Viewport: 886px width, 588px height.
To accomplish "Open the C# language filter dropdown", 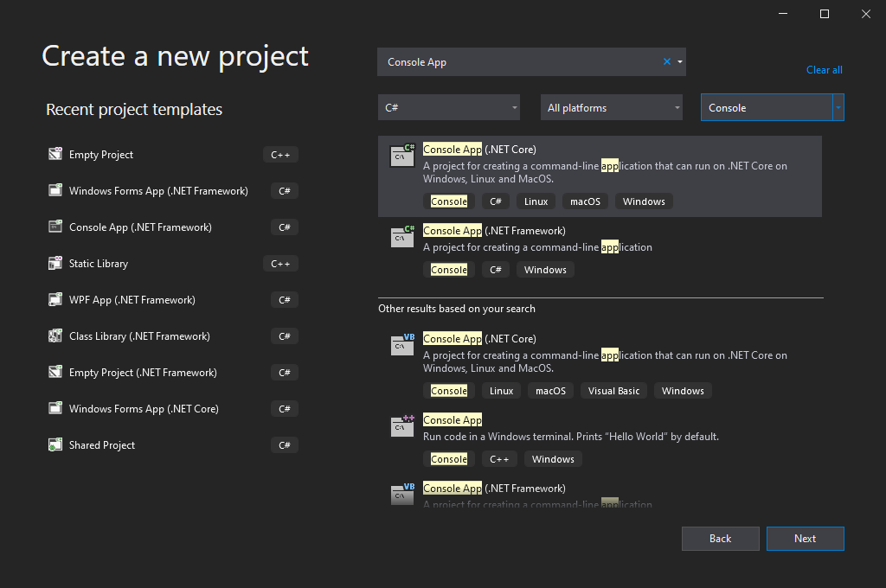I will click(x=449, y=107).
